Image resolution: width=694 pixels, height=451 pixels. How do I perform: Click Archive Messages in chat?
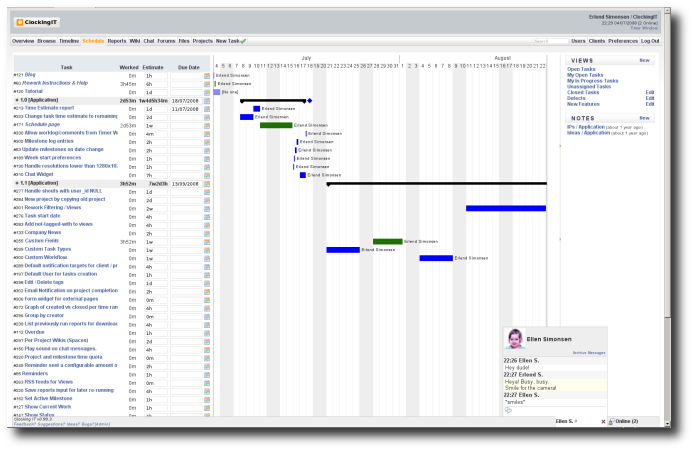[589, 353]
